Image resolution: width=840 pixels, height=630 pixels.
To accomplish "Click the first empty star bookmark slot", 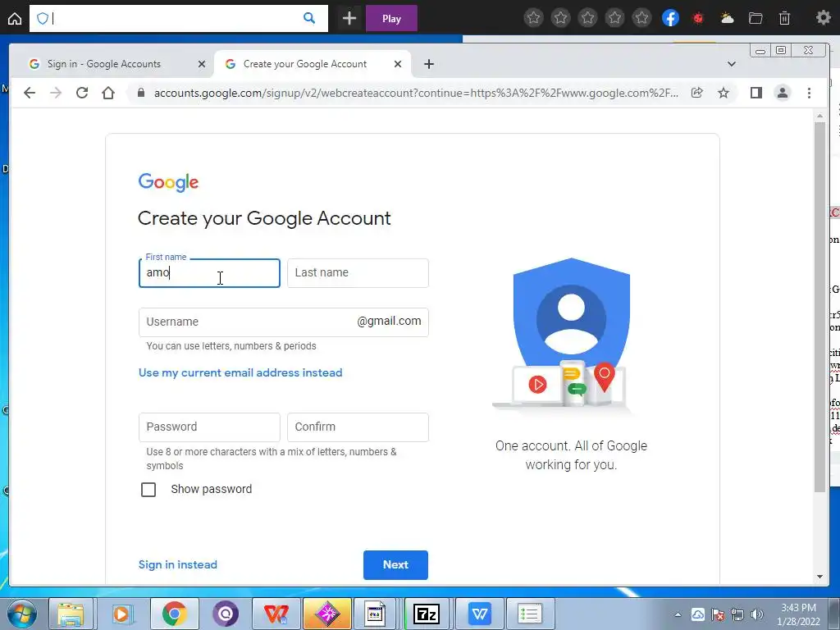I will coord(533,18).
